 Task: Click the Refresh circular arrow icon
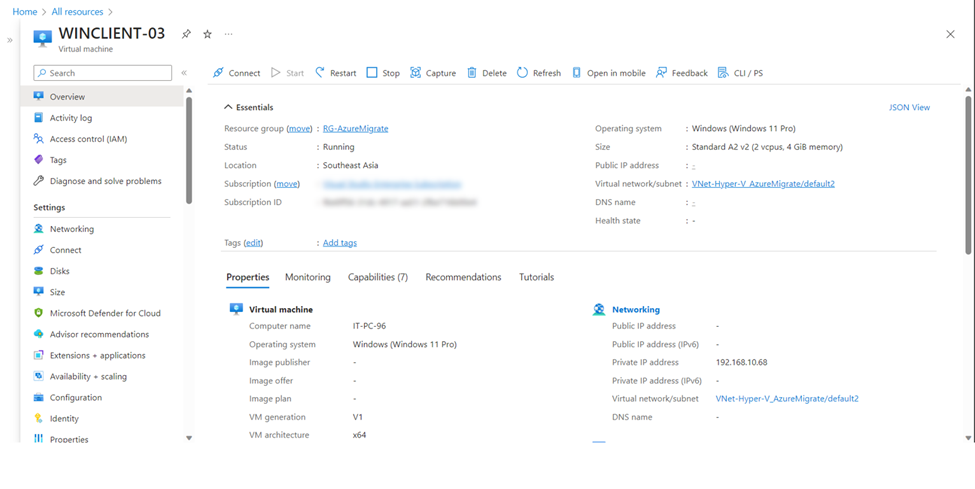pyautogui.click(x=522, y=73)
